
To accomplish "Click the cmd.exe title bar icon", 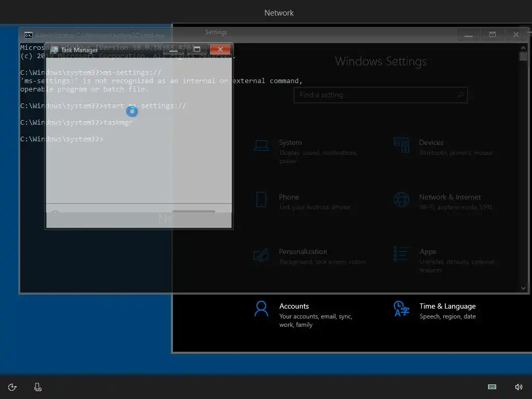I will pyautogui.click(x=29, y=35).
